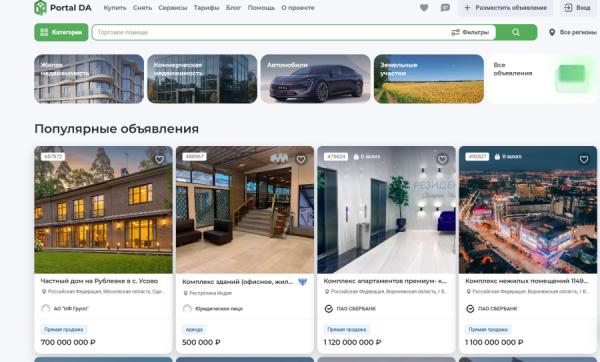Click price 1 120 000 000 ₽
This screenshot has height=362, width=600.
352,342
